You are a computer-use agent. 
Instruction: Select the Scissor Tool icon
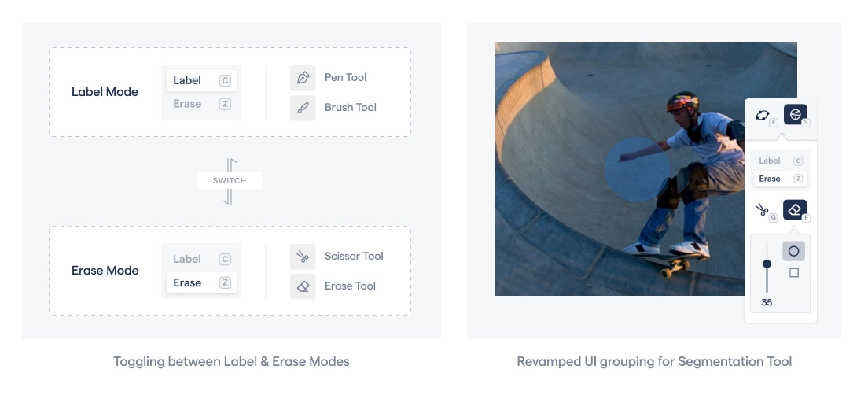303,257
